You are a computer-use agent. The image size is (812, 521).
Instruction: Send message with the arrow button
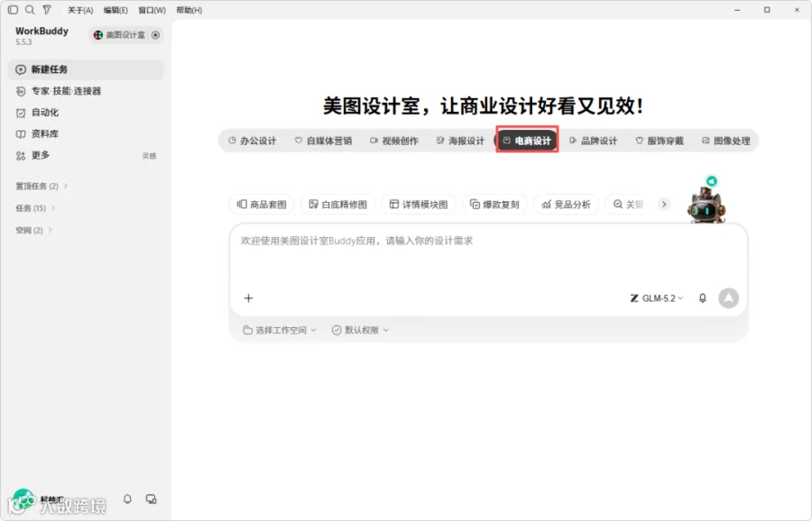point(729,298)
